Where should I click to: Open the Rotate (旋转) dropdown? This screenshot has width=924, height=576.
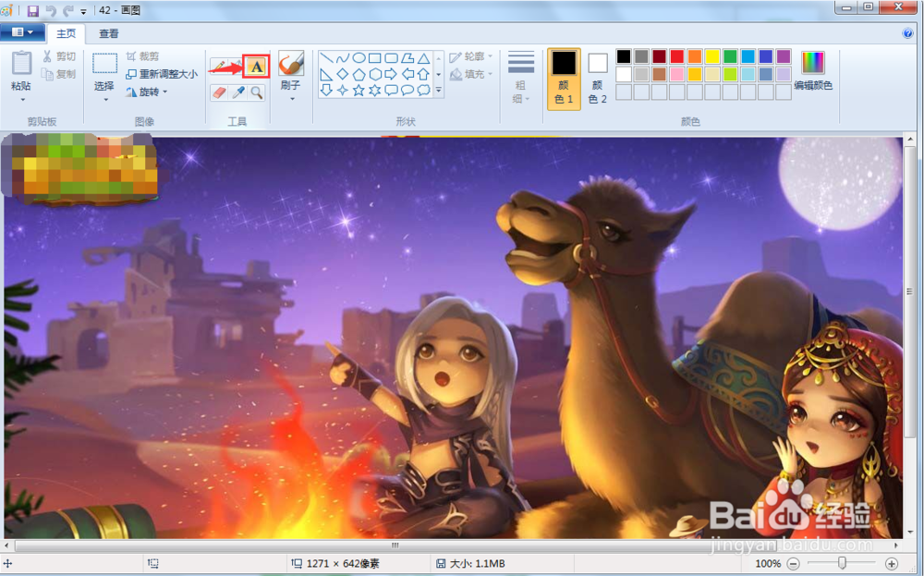(x=147, y=92)
